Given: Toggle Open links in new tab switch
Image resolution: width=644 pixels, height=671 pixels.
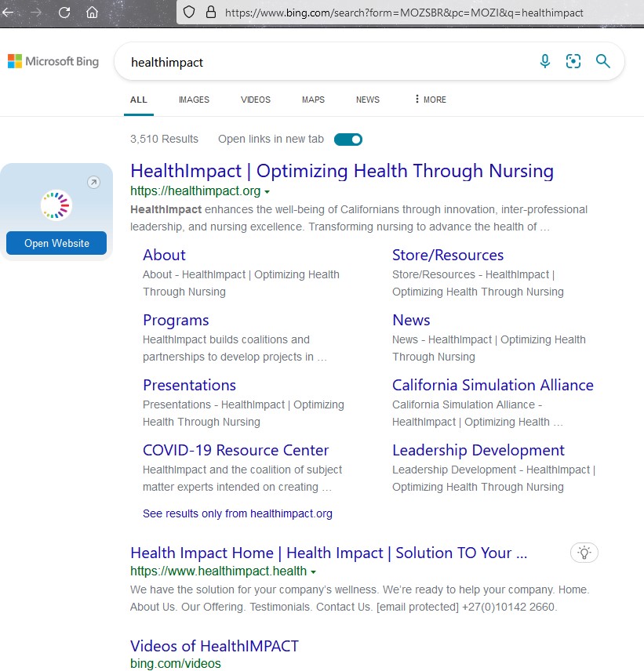Looking at the screenshot, I should 348,140.
